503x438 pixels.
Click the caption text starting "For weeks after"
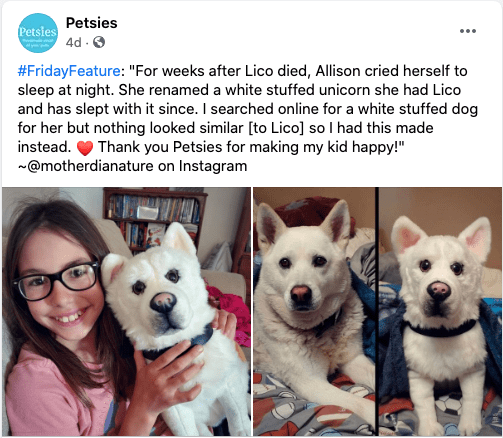click(x=248, y=109)
